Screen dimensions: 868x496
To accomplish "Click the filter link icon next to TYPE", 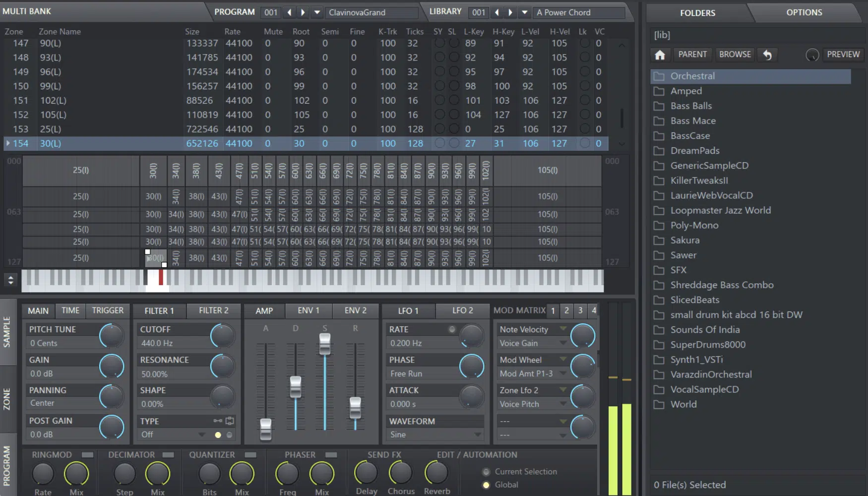I will click(x=218, y=421).
